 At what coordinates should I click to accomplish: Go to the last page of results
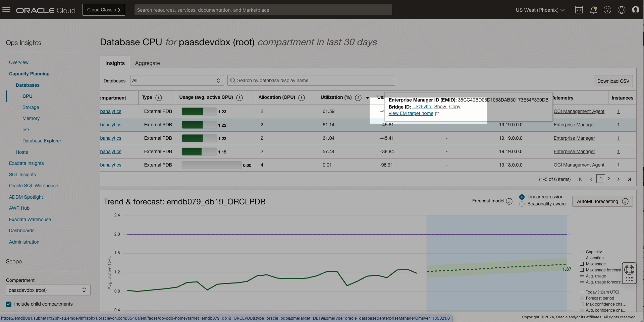(x=629, y=179)
